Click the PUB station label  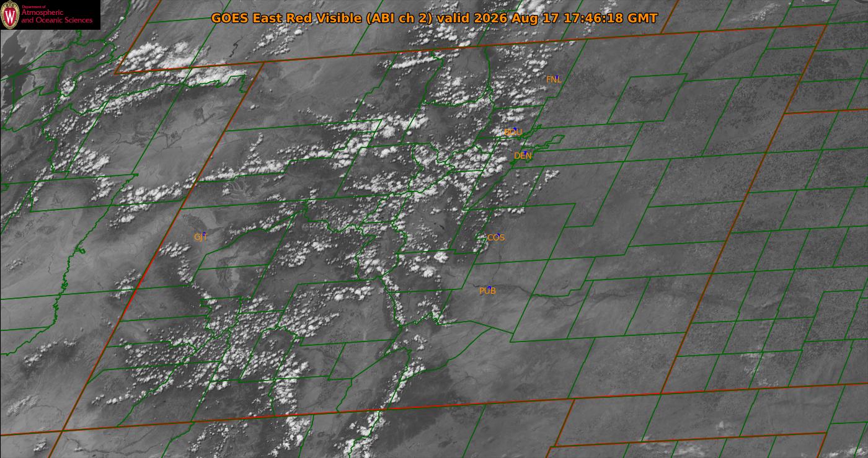click(487, 291)
